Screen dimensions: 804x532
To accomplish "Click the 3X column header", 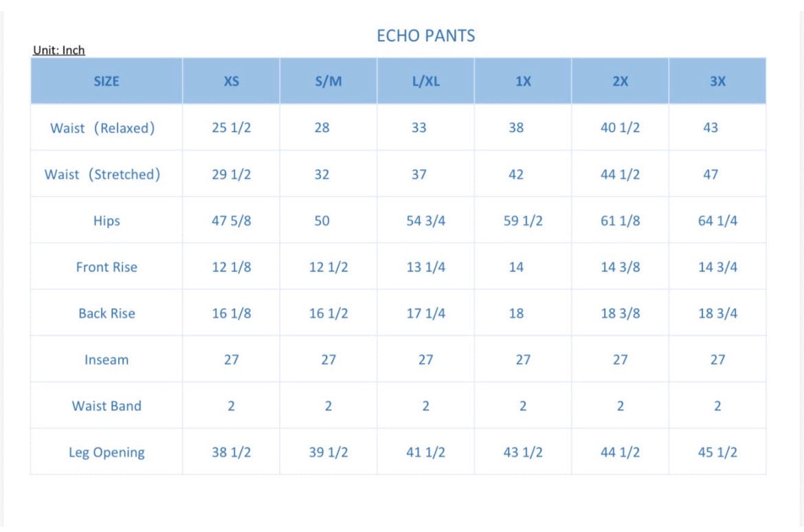I will click(717, 81).
